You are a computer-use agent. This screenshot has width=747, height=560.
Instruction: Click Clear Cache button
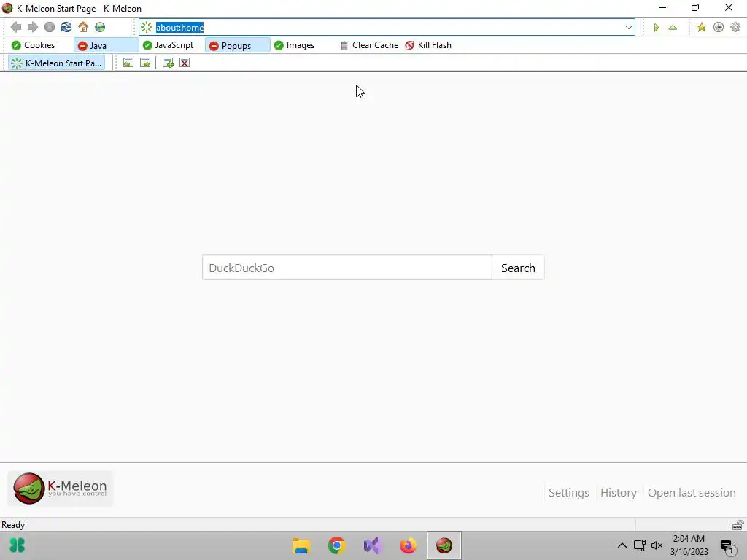[369, 45]
